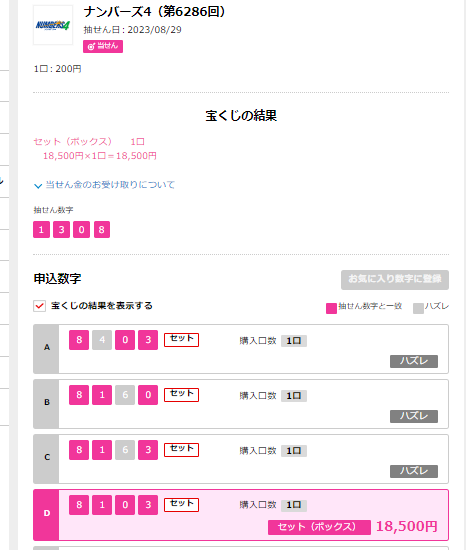Click the gray unmatched 4 tile in row A

[102, 340]
